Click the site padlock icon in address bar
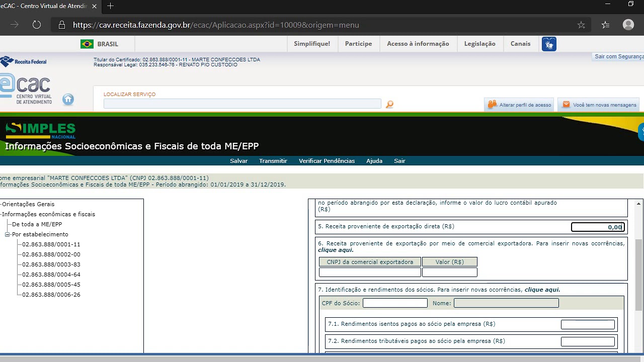The width and height of the screenshot is (644, 362). (x=62, y=25)
